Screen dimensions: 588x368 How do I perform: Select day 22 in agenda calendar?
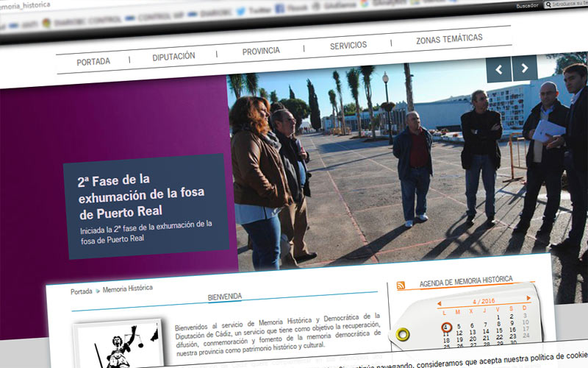tap(500, 337)
